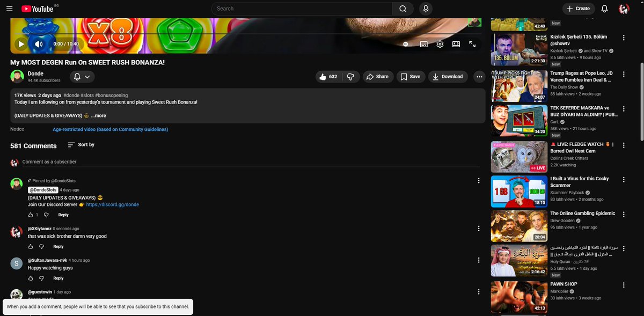
Task: Toggle subtitles/closed captions in player
Action: pyautogui.click(x=423, y=45)
